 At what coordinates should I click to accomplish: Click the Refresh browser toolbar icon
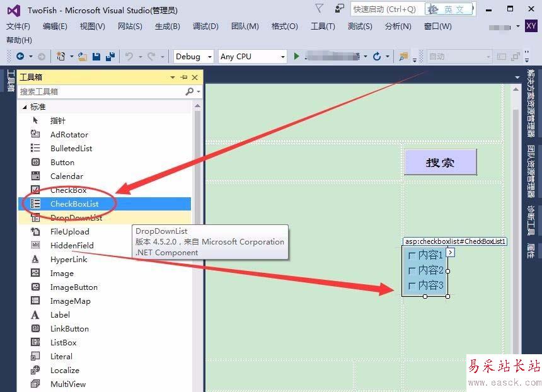tap(377, 56)
